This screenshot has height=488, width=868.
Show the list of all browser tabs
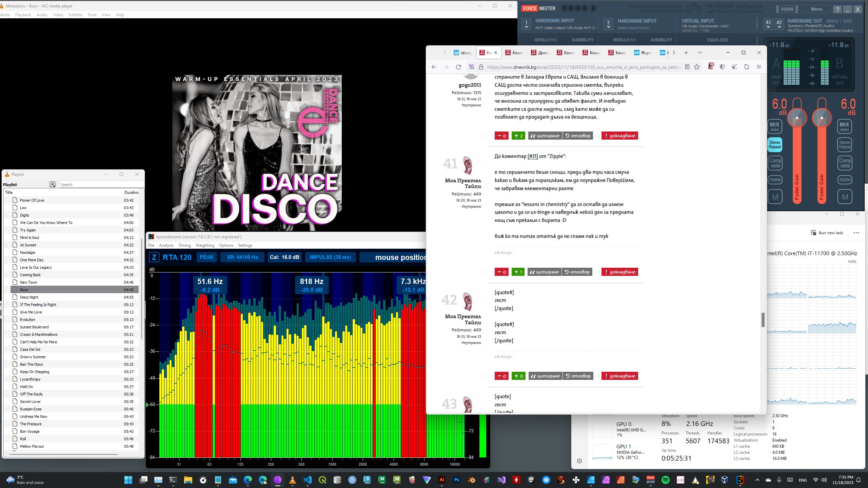point(699,53)
